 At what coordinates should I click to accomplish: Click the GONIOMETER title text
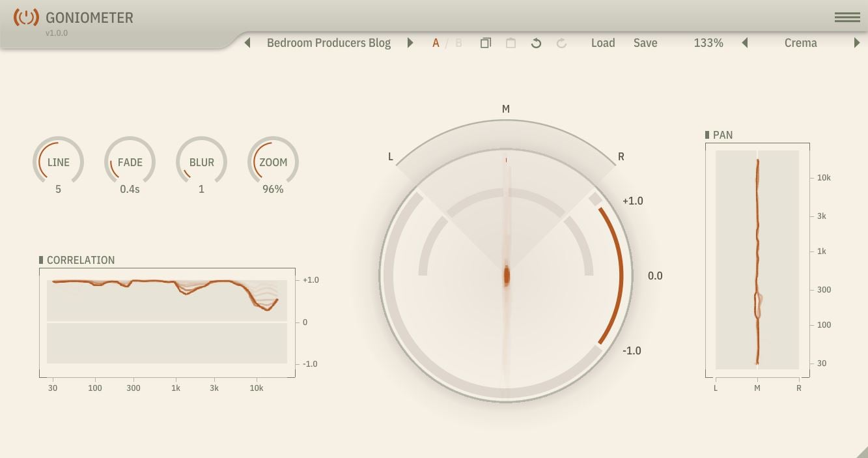click(x=89, y=18)
